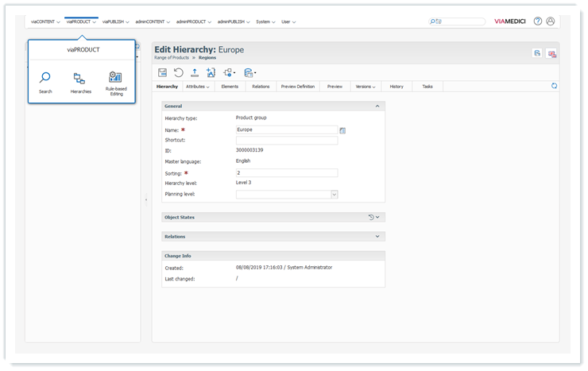Screen dimensions: 588x371
Task: Open the System menu
Action: click(264, 21)
